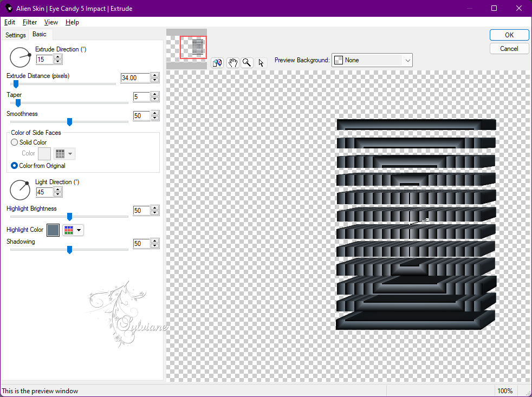This screenshot has height=397, width=532.
Task: Click the side faces Color swatch
Action: (x=44, y=154)
